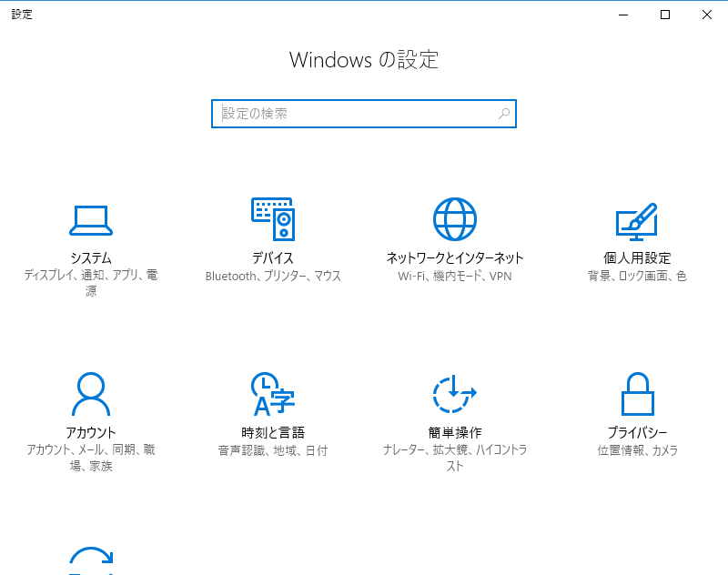Maximize the 設定 window

tap(665, 15)
